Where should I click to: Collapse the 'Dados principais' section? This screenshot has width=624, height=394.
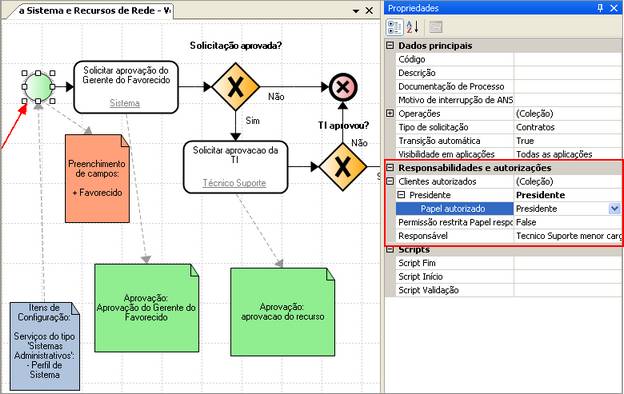[x=390, y=45]
